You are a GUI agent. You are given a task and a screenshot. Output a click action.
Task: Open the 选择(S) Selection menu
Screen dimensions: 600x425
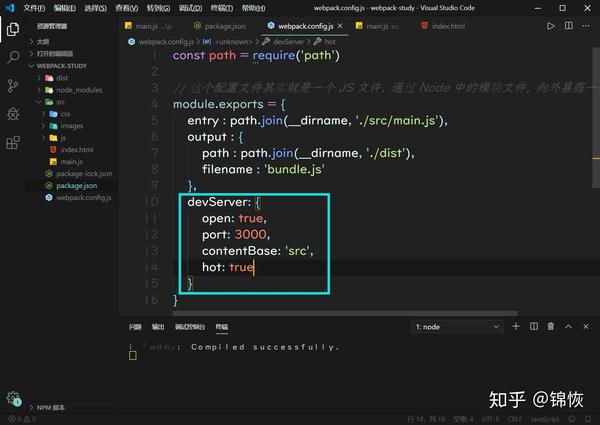coord(95,8)
